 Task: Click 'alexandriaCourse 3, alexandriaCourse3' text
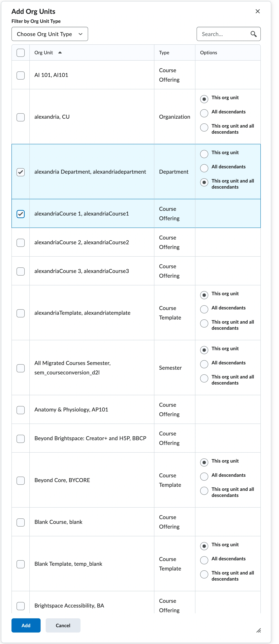(x=82, y=271)
